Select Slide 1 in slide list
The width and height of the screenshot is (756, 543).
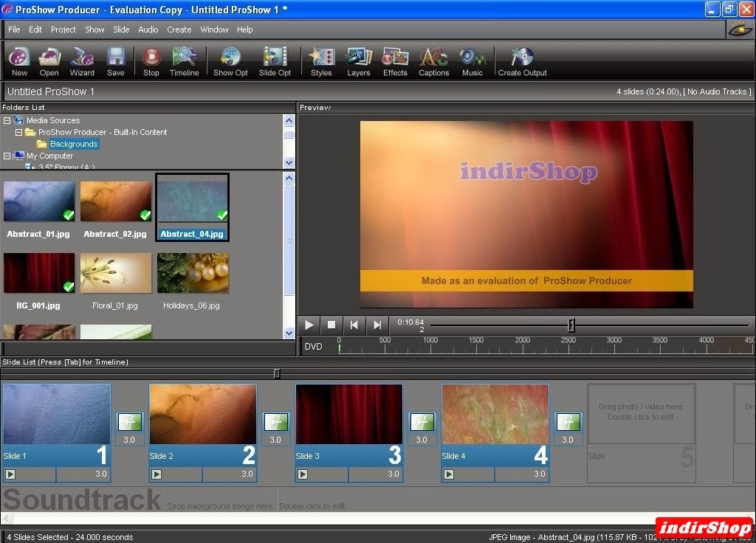click(57, 432)
